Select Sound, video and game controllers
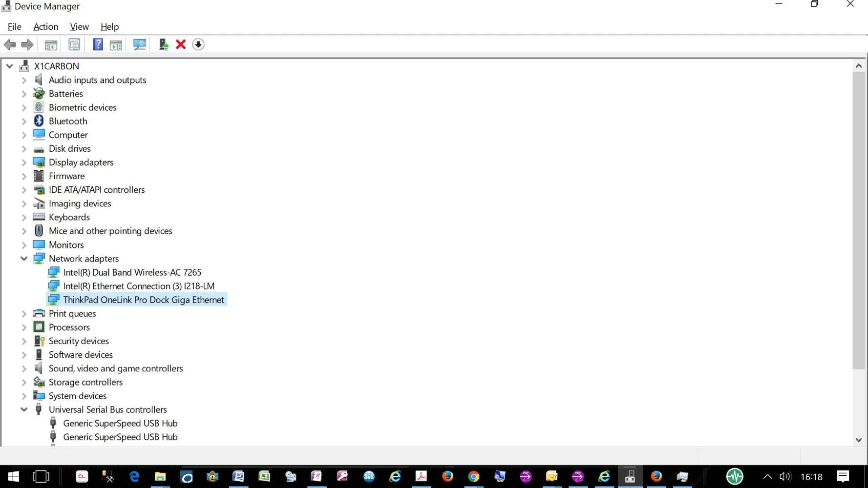 (116, 368)
